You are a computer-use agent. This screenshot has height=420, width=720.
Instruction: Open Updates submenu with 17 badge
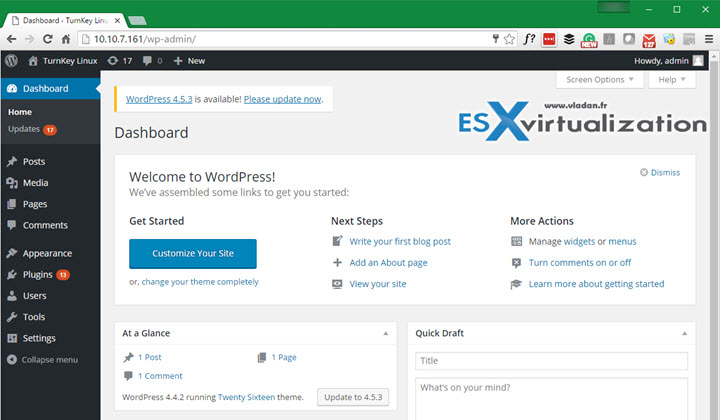pyautogui.click(x=32, y=129)
